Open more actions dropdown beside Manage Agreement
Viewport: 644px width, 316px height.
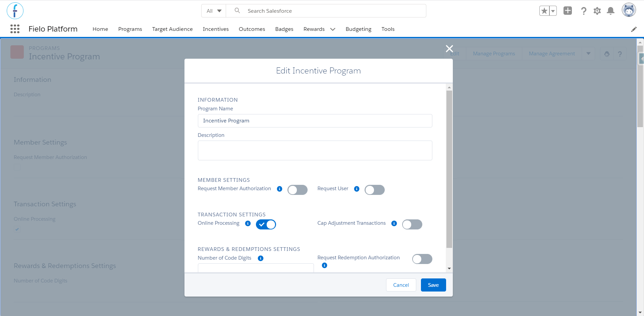click(588, 54)
